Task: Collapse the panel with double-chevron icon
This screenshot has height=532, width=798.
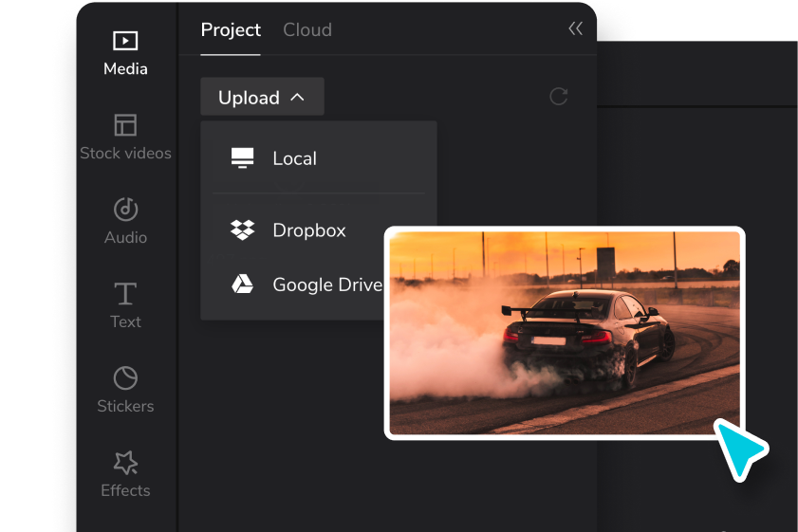Action: click(x=576, y=28)
